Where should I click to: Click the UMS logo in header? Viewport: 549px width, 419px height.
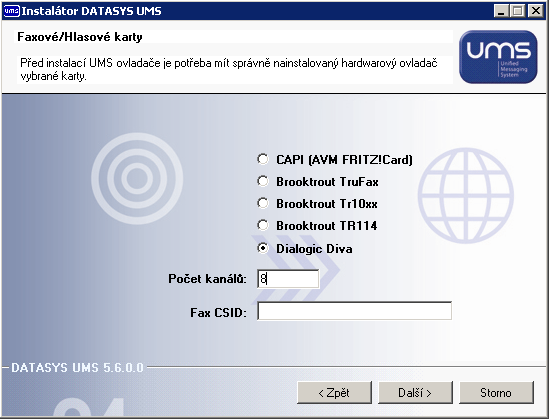pyautogui.click(x=498, y=57)
